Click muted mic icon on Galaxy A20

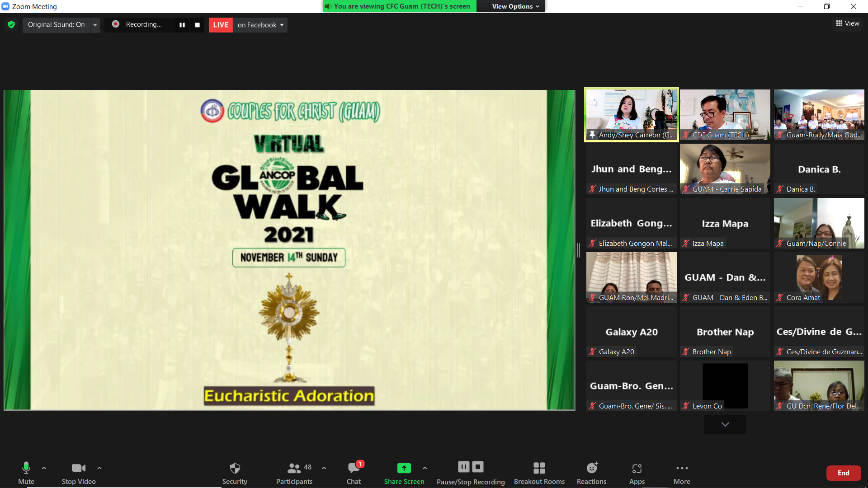pos(592,352)
